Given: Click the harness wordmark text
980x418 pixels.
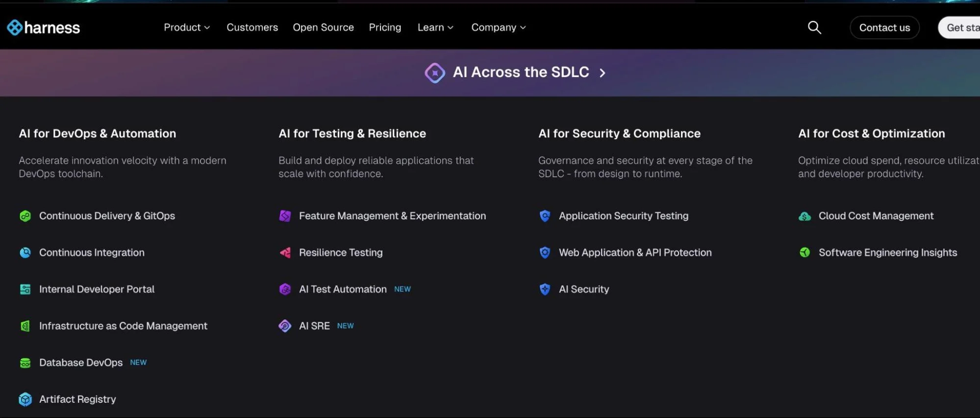Looking at the screenshot, I should (x=52, y=28).
